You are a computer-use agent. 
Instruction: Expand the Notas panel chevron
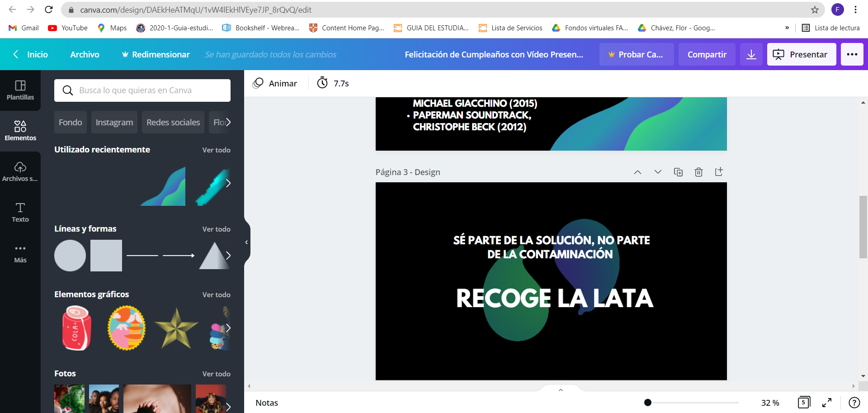pyautogui.click(x=561, y=389)
